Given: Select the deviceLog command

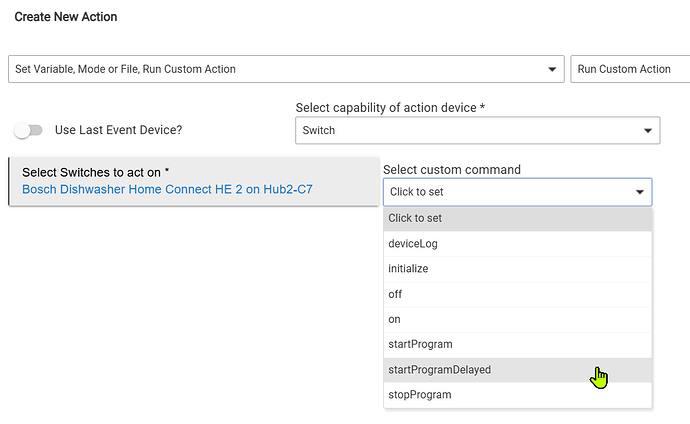Looking at the screenshot, I should point(413,243).
